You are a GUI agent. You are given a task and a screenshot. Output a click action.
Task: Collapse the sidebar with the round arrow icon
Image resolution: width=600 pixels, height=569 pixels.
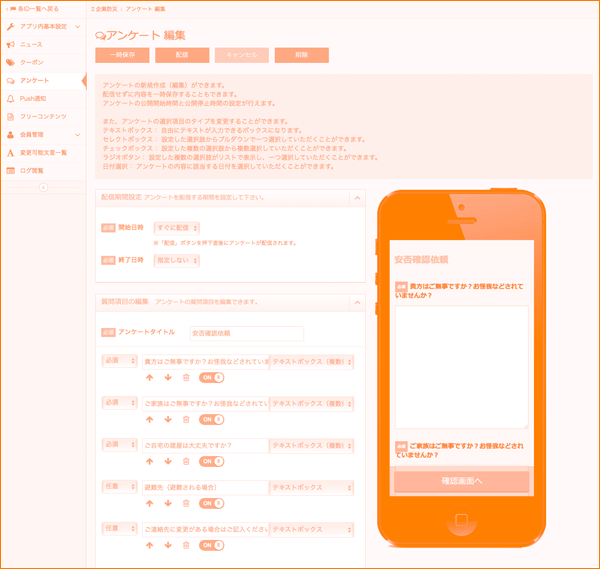pos(43,187)
